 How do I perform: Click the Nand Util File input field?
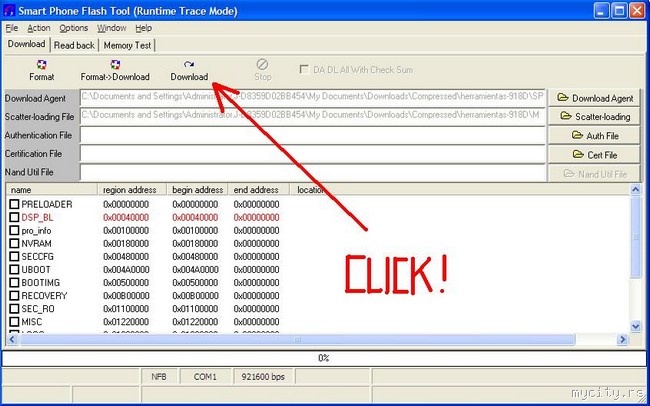click(313, 173)
